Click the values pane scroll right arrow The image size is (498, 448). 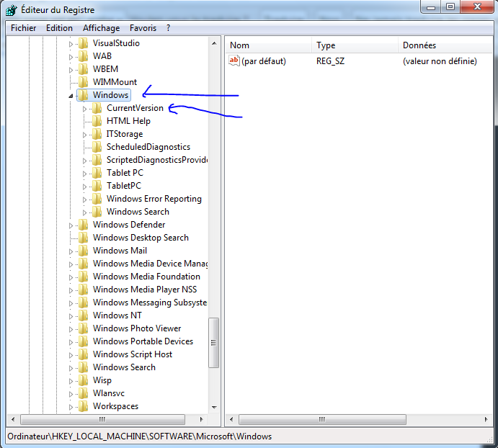point(486,419)
